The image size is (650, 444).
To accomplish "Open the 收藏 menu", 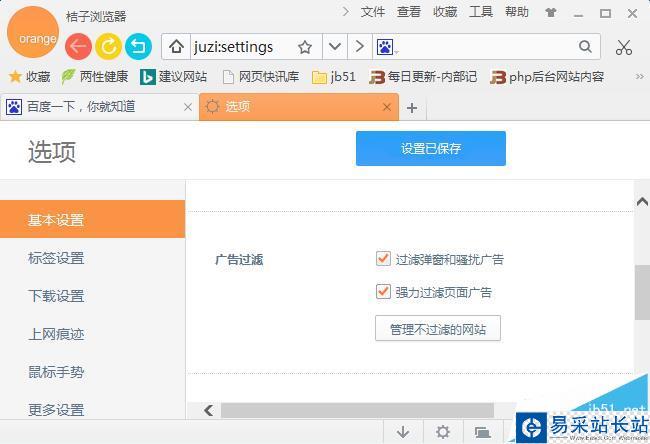I will tap(445, 12).
